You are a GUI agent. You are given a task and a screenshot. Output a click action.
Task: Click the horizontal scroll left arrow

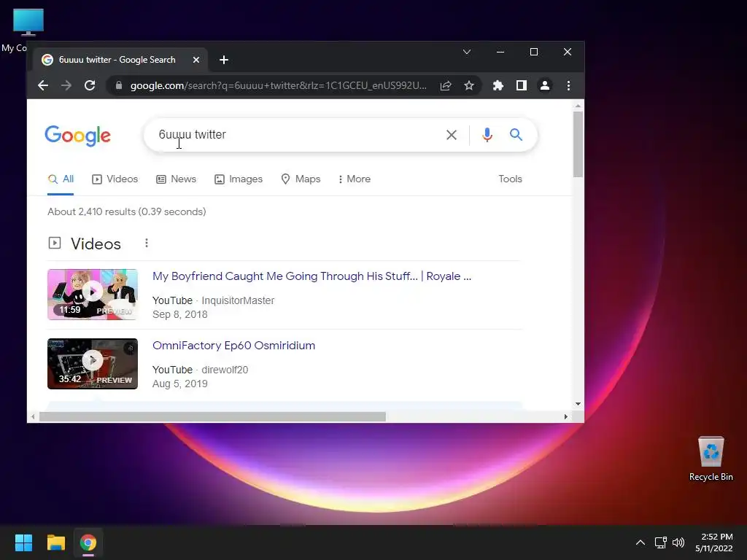[32, 416]
